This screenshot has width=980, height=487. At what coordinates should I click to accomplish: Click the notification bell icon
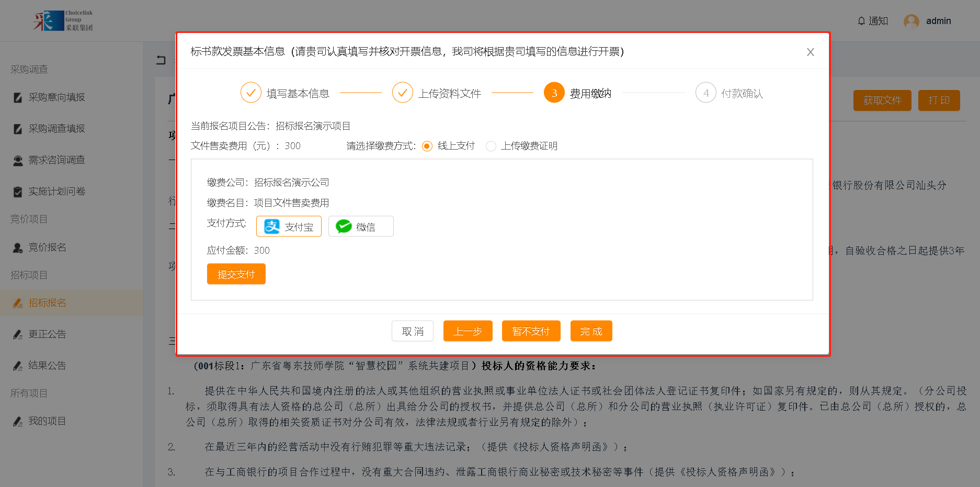click(x=861, y=21)
